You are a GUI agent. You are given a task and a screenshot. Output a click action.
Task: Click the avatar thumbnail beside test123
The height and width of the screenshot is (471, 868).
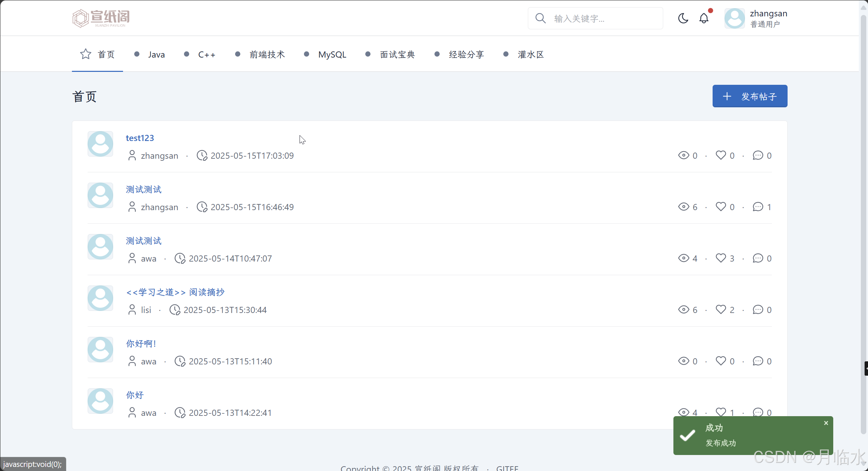[x=100, y=144]
